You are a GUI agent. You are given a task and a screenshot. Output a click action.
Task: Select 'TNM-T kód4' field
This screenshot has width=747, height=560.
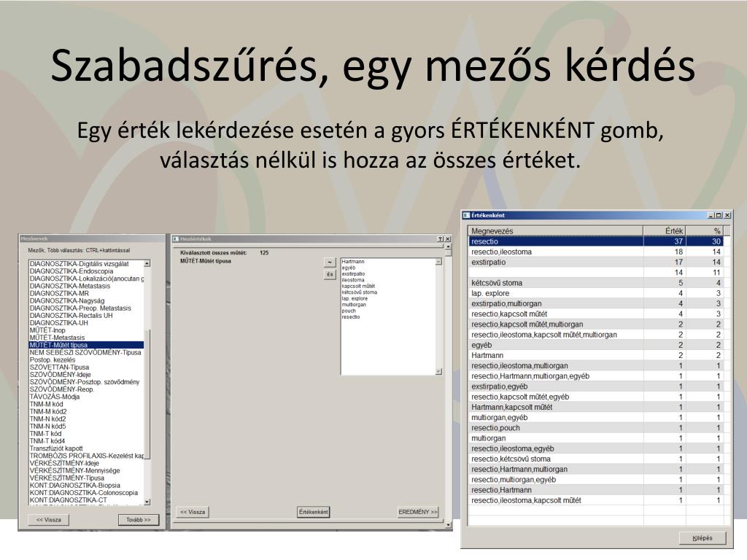coord(86,441)
